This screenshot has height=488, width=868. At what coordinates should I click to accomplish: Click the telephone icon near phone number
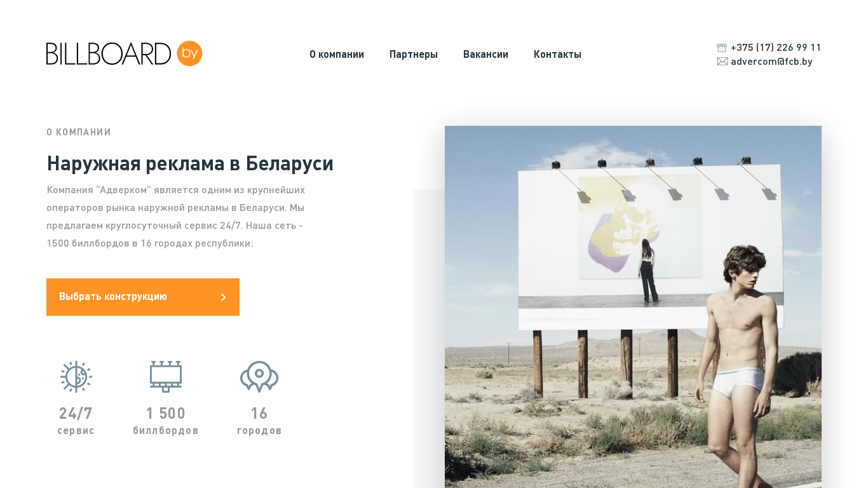point(722,48)
